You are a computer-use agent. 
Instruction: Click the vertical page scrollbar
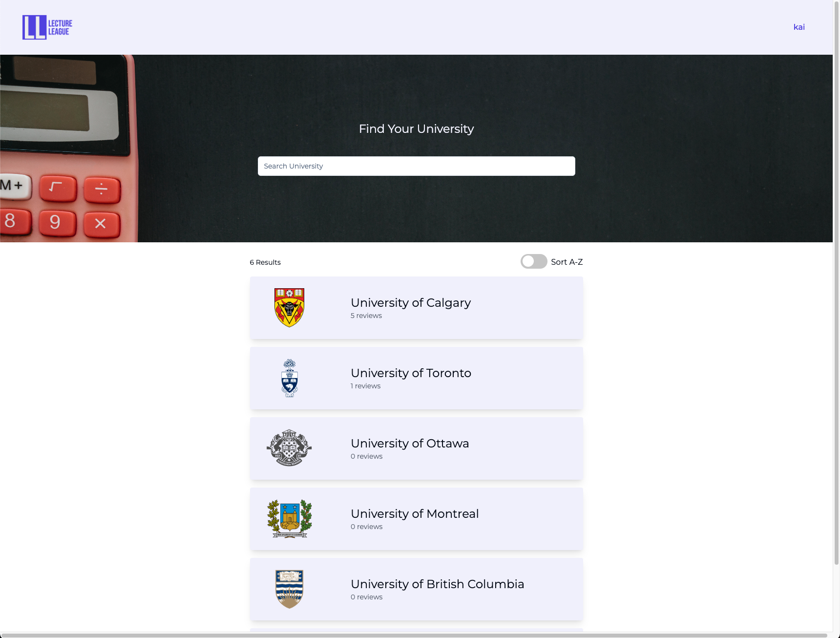(837, 282)
